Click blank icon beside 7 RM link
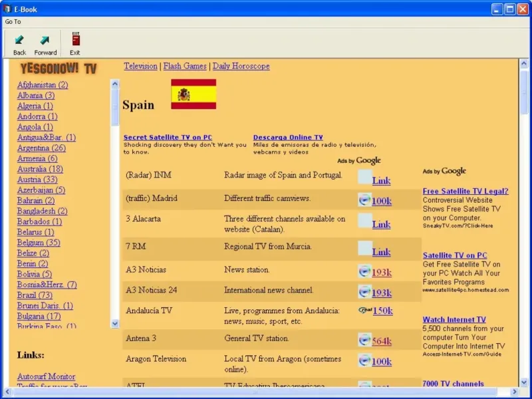Image resolution: width=532 pixels, height=399 pixels. pyautogui.click(x=365, y=248)
